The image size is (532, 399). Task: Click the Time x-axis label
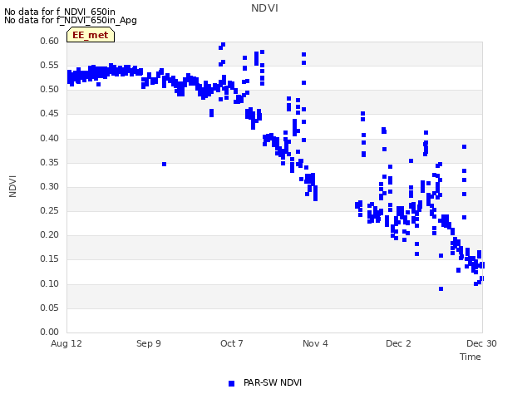point(470,357)
